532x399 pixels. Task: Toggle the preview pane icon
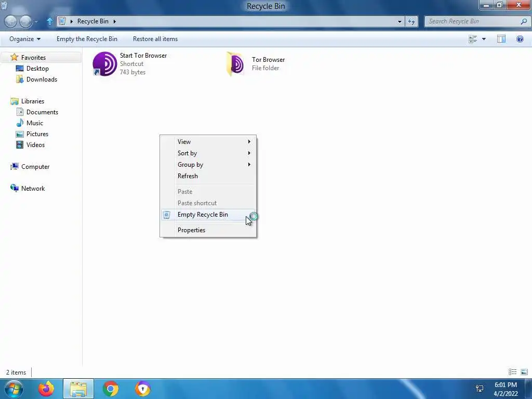coord(501,39)
